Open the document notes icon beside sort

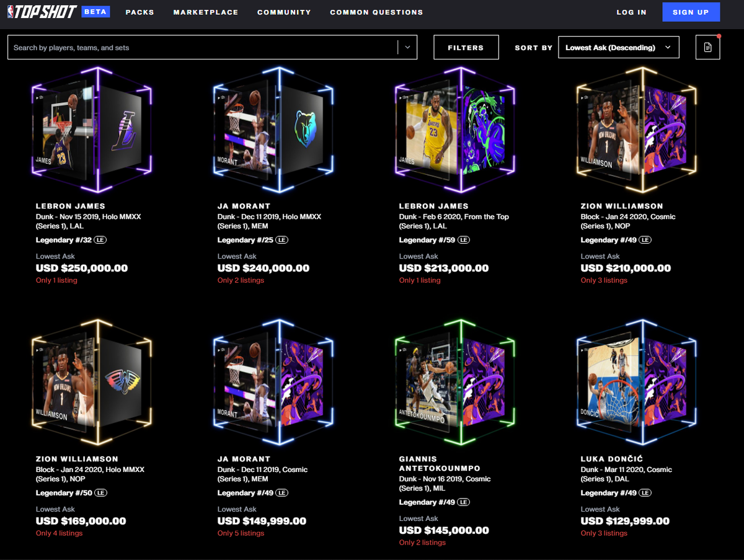(708, 48)
